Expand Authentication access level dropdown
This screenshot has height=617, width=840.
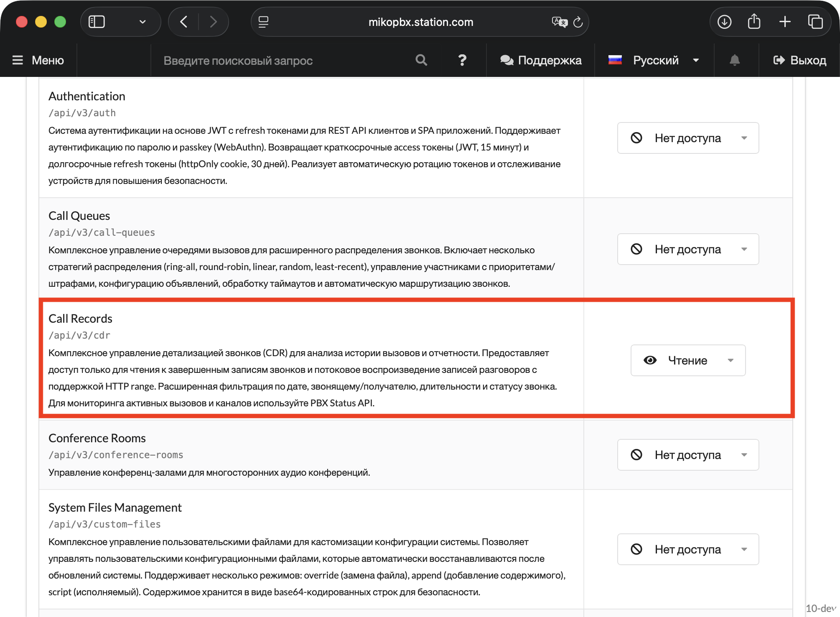pyautogui.click(x=688, y=138)
